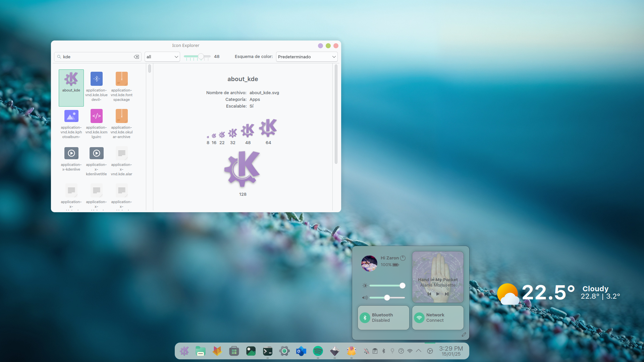Screen dimensions: 644x362
Task: Toggle the Bluetooth Disabled tile
Action: 383,318
